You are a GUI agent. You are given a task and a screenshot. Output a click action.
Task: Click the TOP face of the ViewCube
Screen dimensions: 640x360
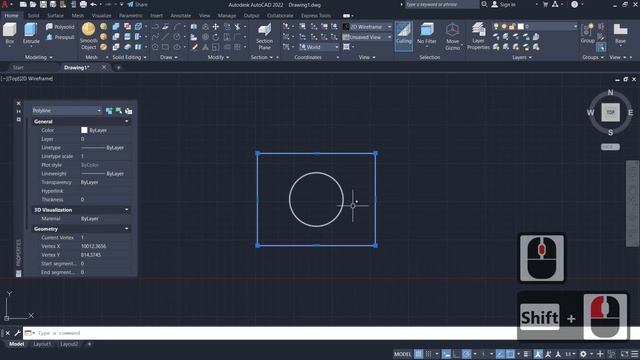click(x=610, y=112)
